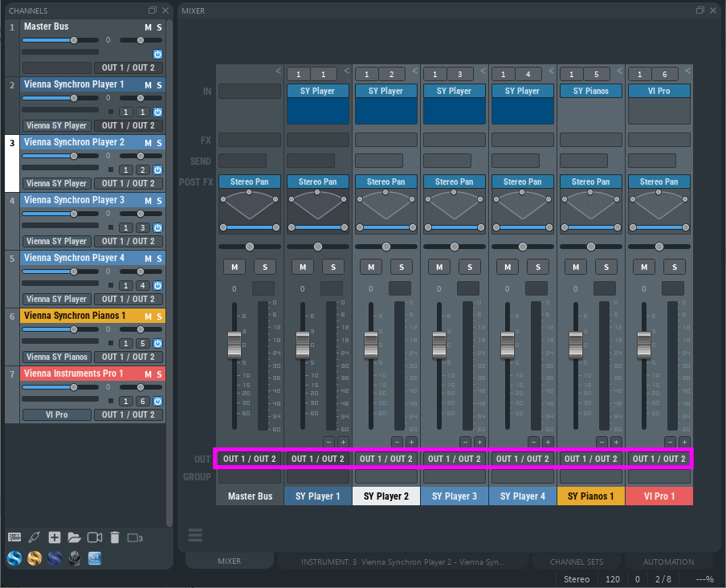726x588 pixels.
Task: Click the screen icon labeled 3
Action: pyautogui.click(x=135, y=538)
